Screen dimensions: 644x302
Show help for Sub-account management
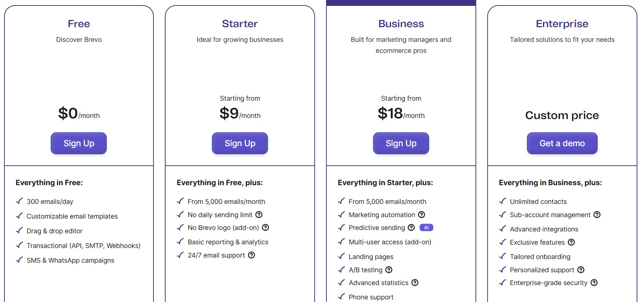(597, 215)
